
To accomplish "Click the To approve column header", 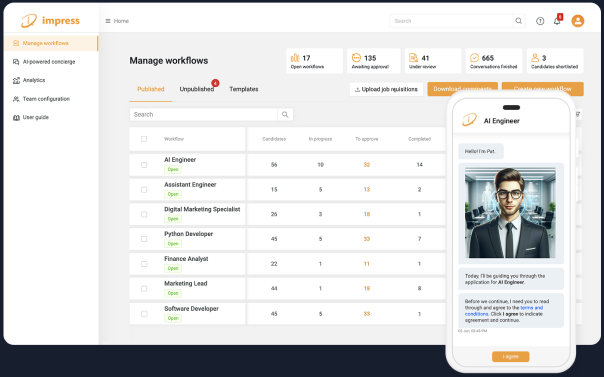I will (367, 139).
